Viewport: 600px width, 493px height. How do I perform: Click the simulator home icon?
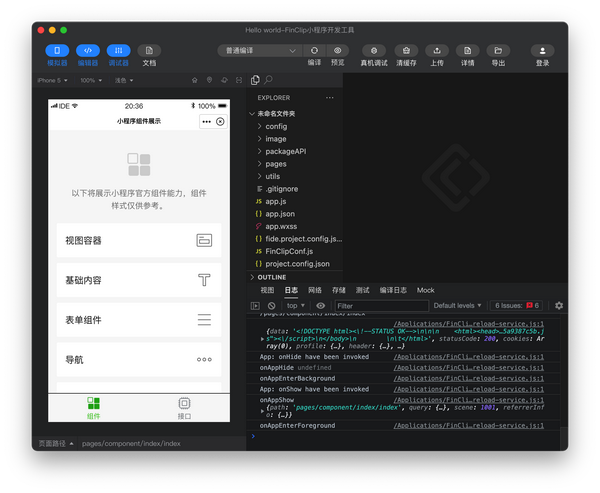coord(194,80)
